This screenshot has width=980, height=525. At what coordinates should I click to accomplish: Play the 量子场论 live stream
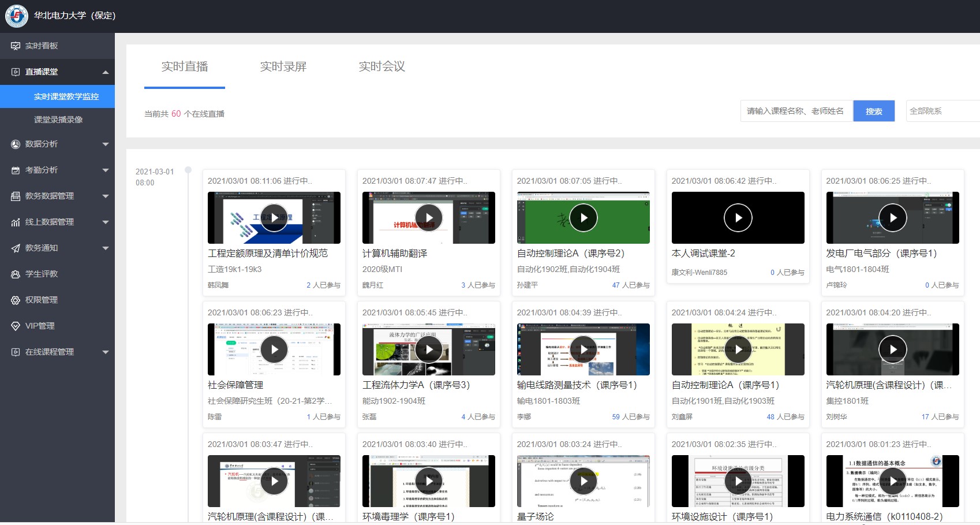coord(583,481)
